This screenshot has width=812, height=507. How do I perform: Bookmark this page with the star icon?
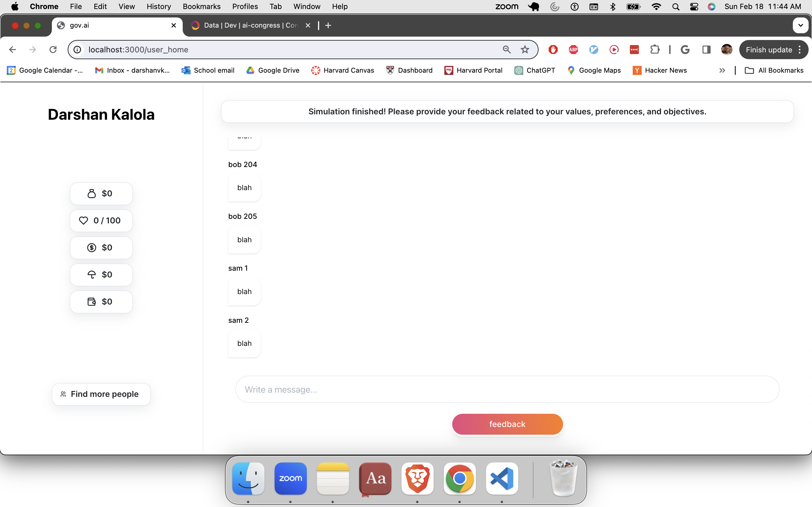[x=525, y=50]
